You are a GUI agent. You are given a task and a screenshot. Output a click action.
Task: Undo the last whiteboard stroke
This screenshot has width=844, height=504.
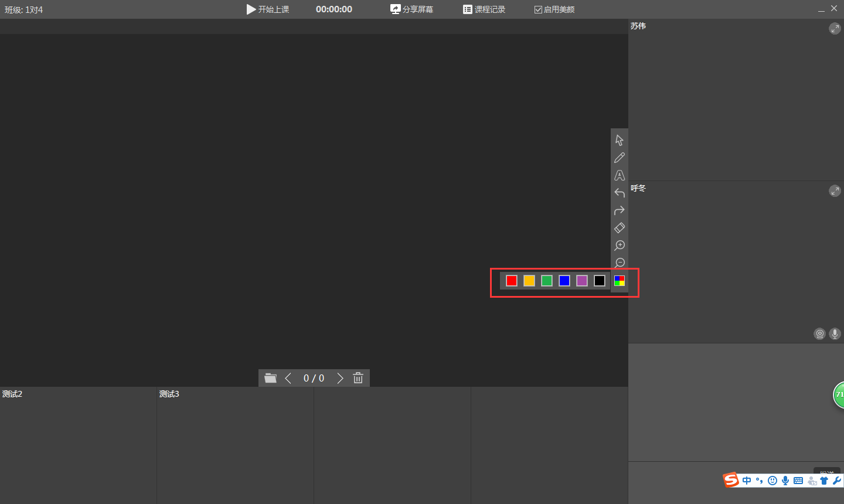pyautogui.click(x=620, y=193)
